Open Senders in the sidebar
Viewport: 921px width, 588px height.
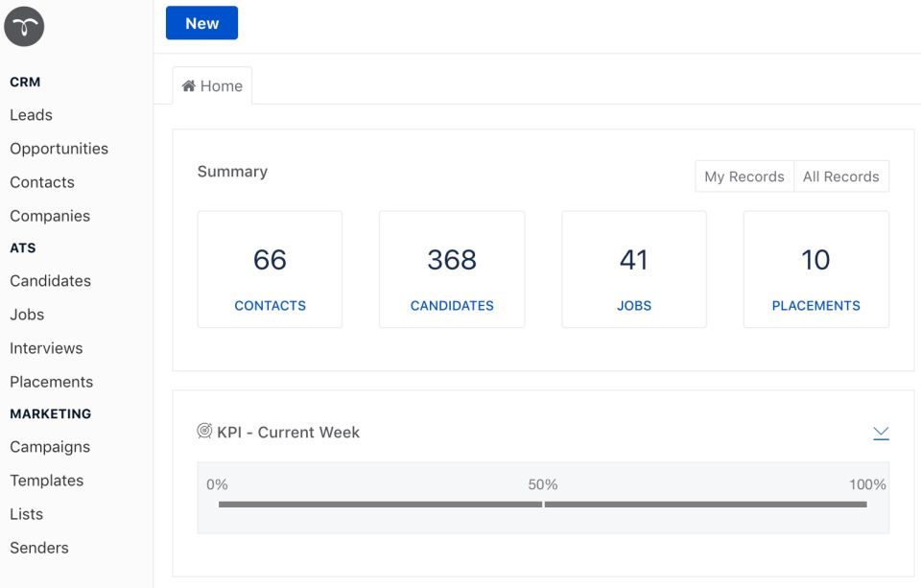click(39, 548)
